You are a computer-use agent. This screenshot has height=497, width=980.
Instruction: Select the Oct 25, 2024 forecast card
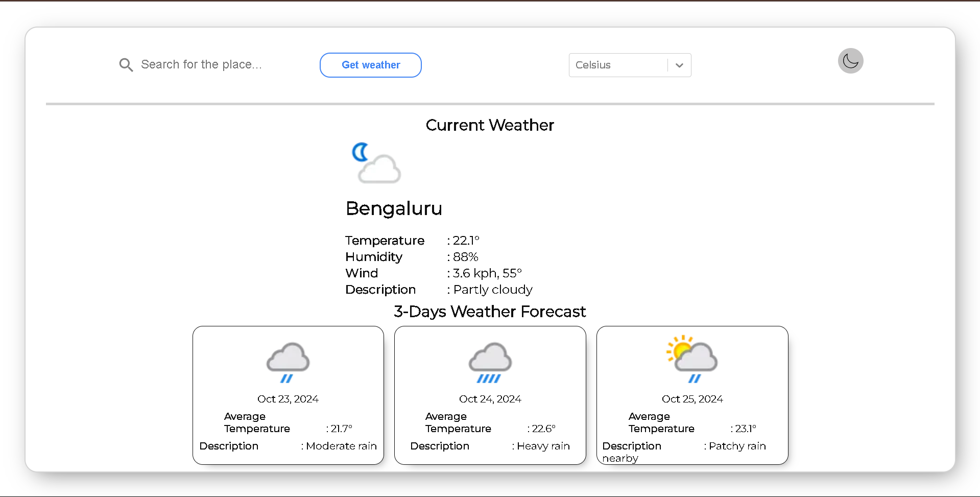click(692, 395)
